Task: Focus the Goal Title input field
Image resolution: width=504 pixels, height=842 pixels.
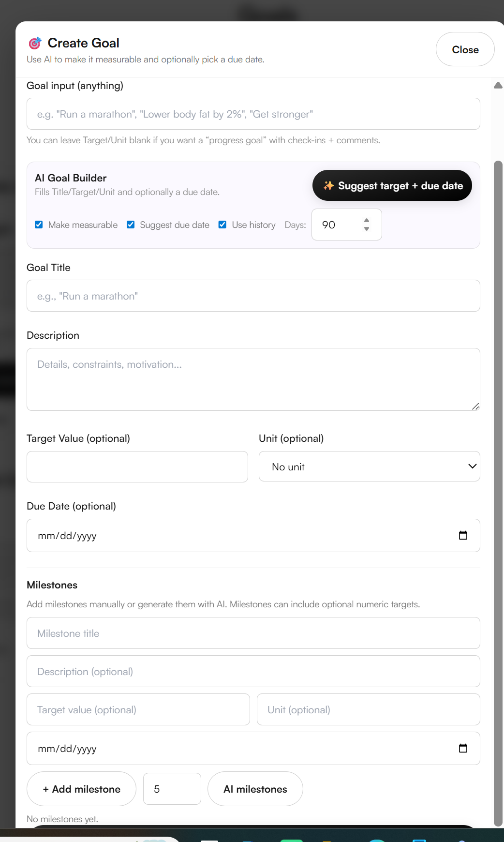Action: [253, 296]
